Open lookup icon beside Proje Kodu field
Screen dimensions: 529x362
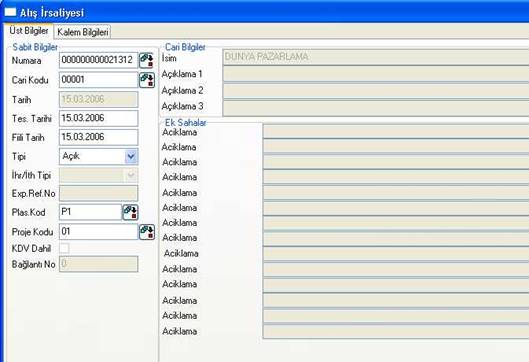coord(147,232)
